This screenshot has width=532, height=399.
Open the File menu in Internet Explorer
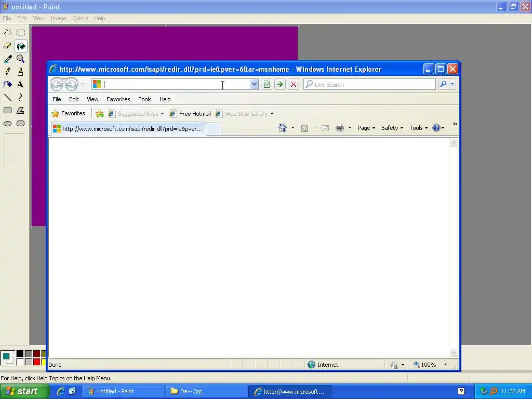(x=57, y=99)
